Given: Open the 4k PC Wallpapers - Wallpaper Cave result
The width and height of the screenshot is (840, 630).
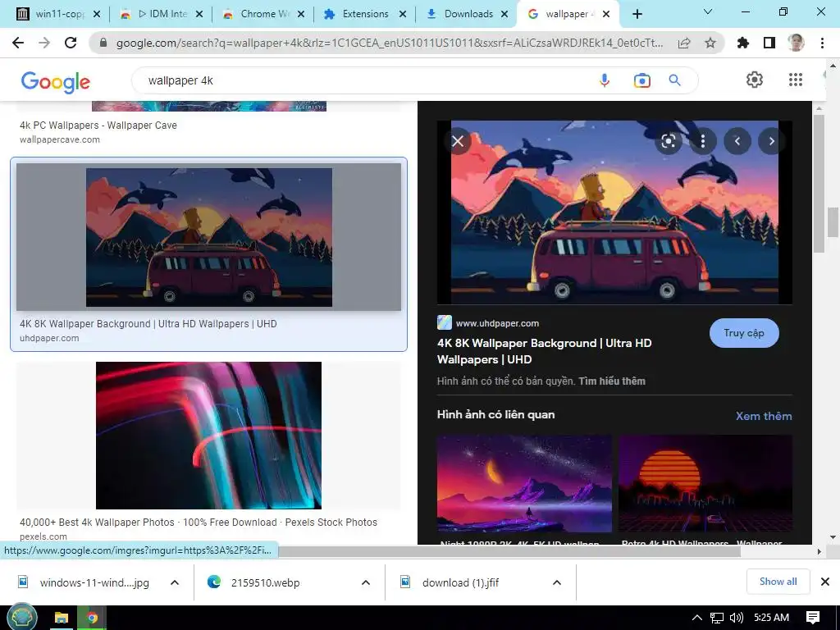Looking at the screenshot, I should [98, 125].
